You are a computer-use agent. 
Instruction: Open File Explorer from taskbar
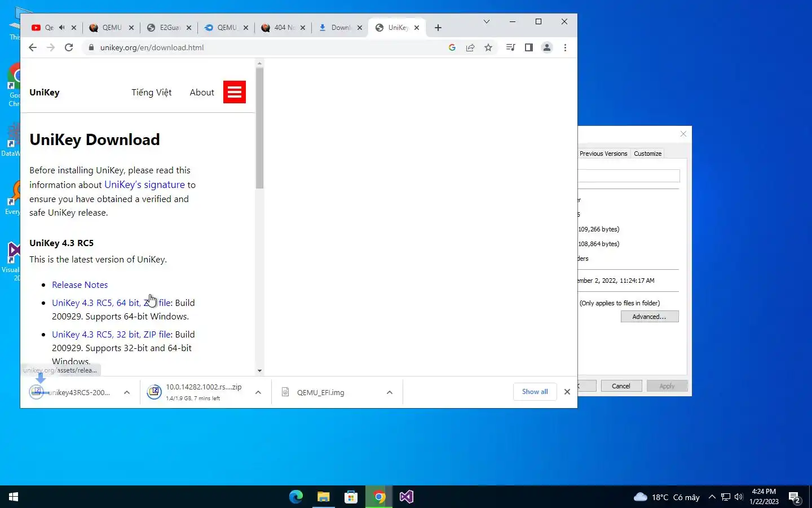coord(323,497)
